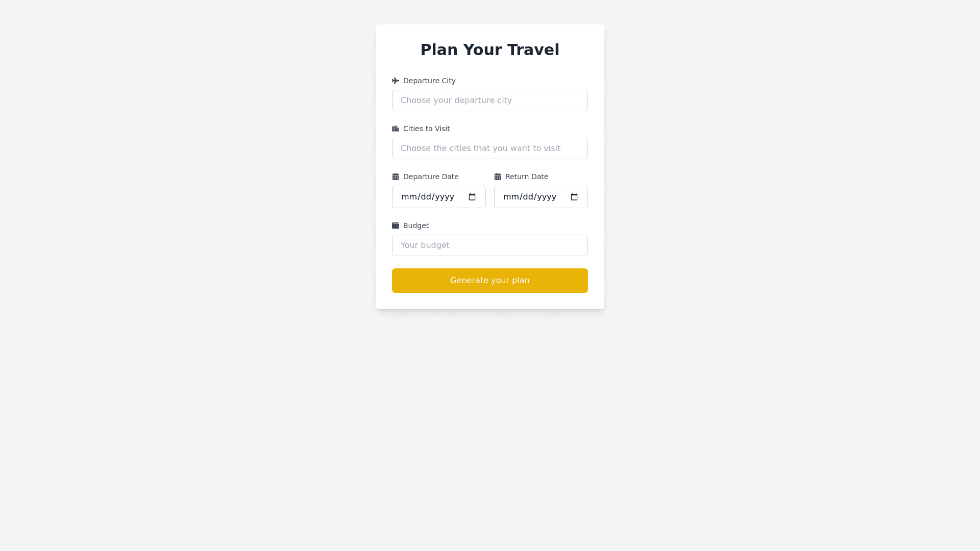The image size is (980, 551).
Task: Click the Budget label text
Action: (416, 226)
